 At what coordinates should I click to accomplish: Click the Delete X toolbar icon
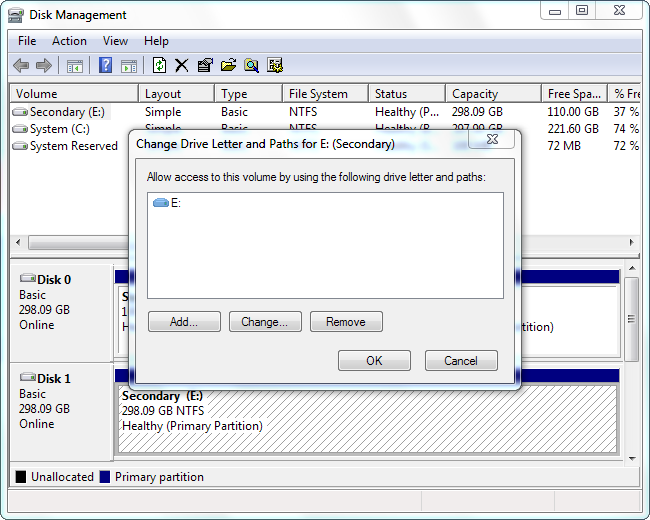point(182,66)
